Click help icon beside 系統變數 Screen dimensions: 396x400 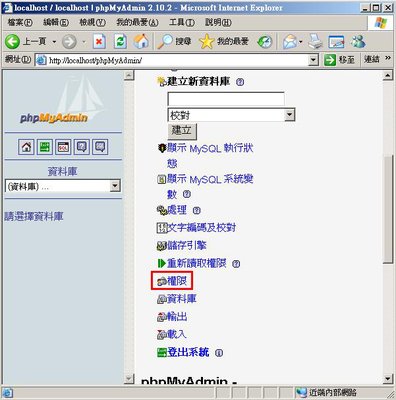pyautogui.click(x=187, y=194)
